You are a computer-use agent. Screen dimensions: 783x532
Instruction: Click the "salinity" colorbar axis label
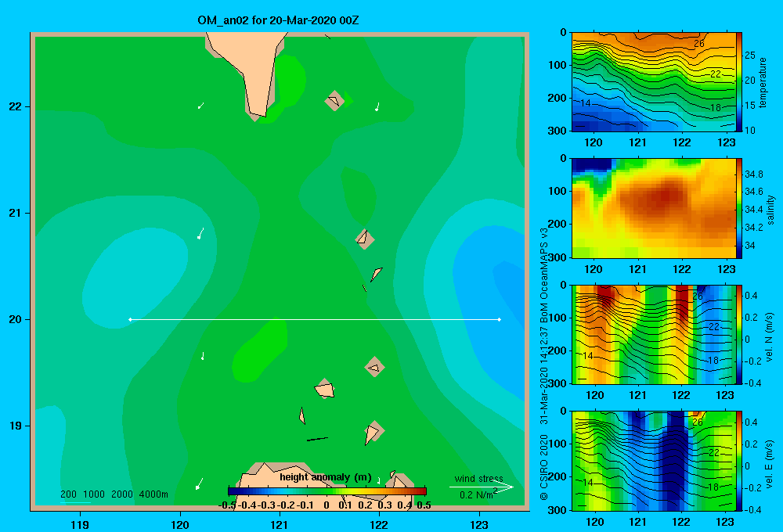[x=770, y=210]
